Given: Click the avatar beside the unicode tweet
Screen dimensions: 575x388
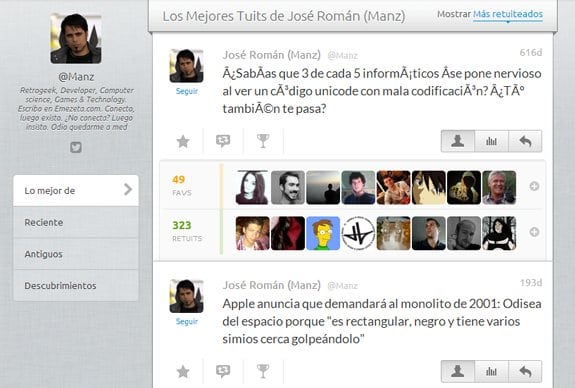Looking at the screenshot, I should click(186, 66).
